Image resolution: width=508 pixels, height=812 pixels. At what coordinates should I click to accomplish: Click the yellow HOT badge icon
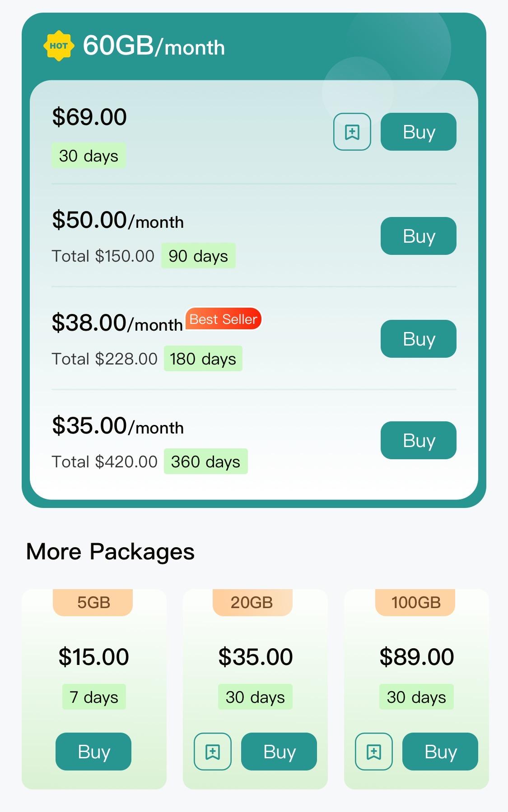pos(59,46)
